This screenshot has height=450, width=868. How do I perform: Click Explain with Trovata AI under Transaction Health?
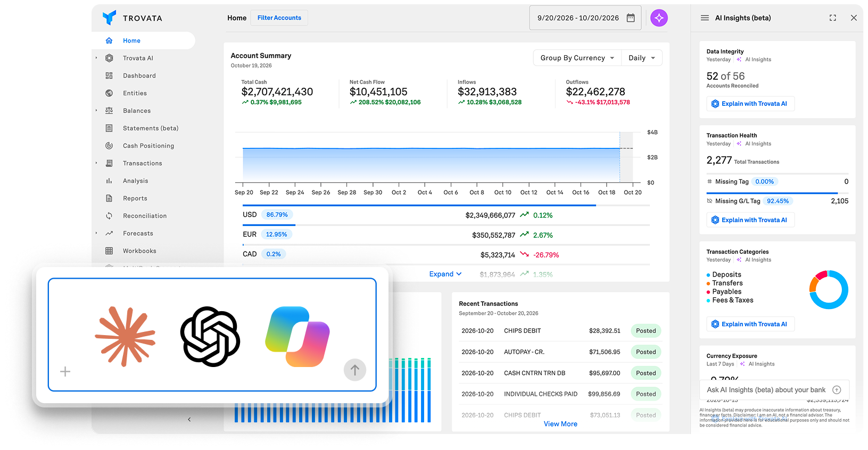[x=750, y=220]
